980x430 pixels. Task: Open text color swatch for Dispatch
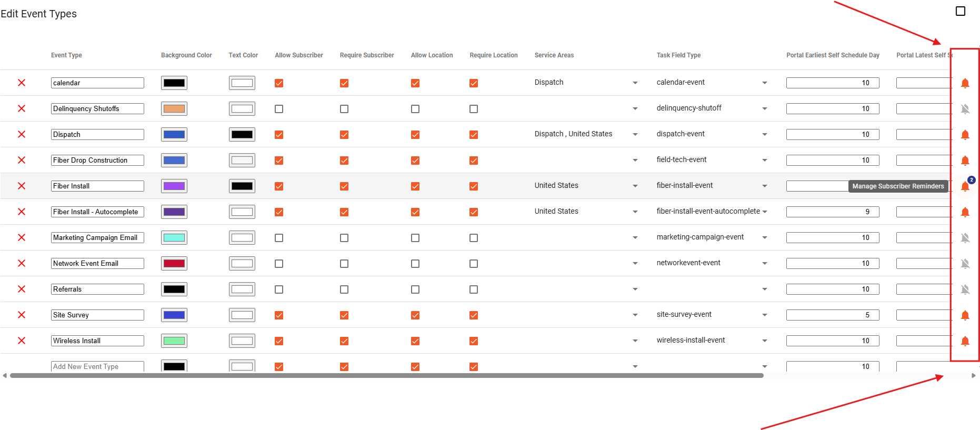242,134
